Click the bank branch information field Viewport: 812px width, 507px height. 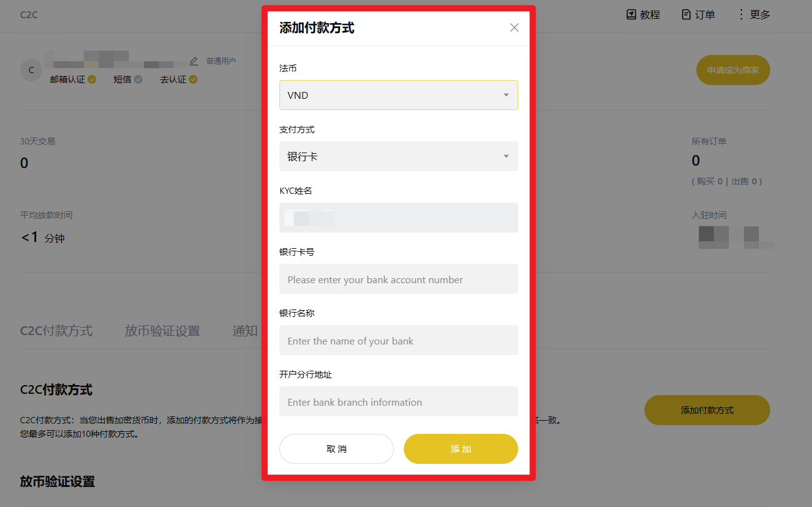[399, 401]
